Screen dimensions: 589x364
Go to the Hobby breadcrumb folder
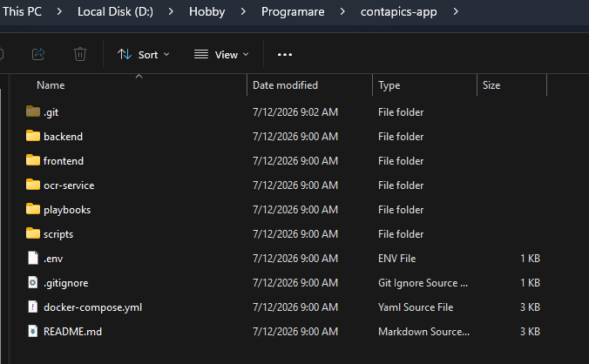click(x=207, y=11)
